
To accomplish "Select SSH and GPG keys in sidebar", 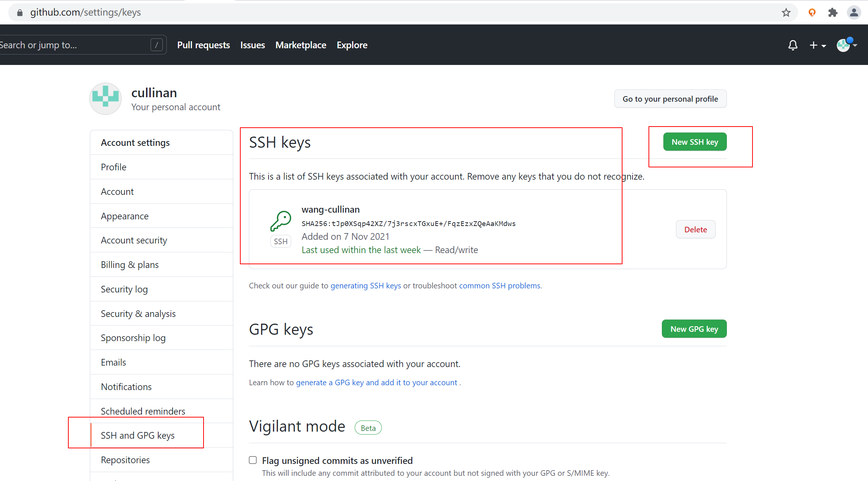I will pos(162,435).
